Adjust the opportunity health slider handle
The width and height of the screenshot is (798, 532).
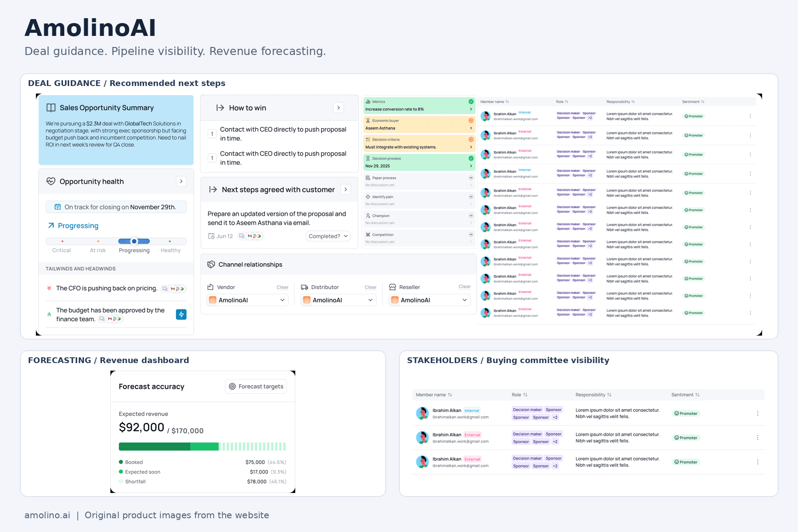[134, 241]
